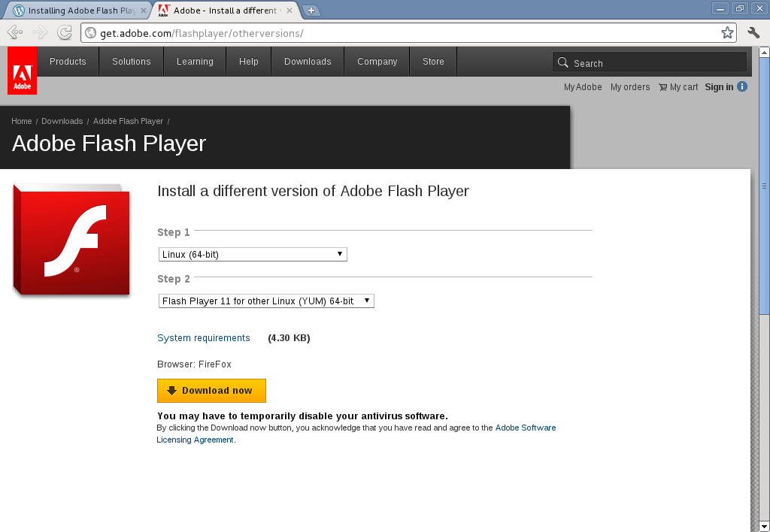The image size is (770, 532).
Task: Minimize the browser window
Action: click(x=720, y=8)
